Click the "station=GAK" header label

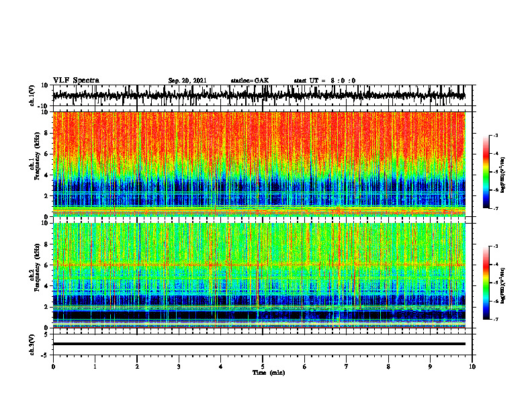(250, 81)
